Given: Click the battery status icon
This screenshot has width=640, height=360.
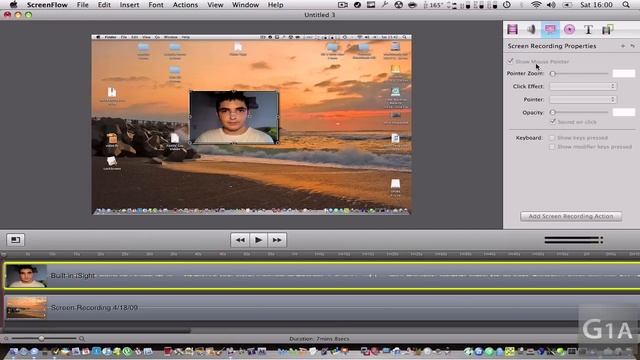Looking at the screenshot, I should pos(567,5).
